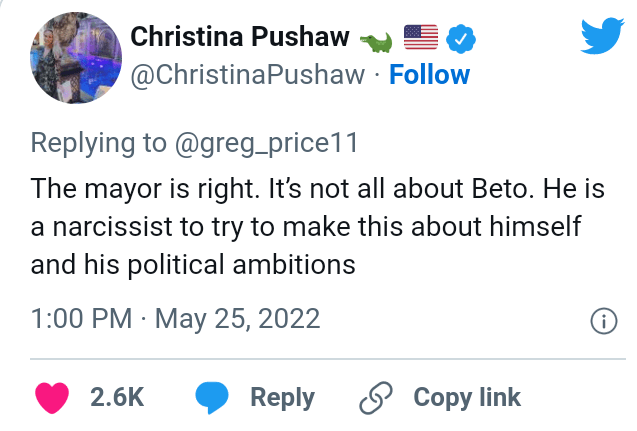Open the info circle icon
This screenshot has width=637, height=431.
[602, 321]
